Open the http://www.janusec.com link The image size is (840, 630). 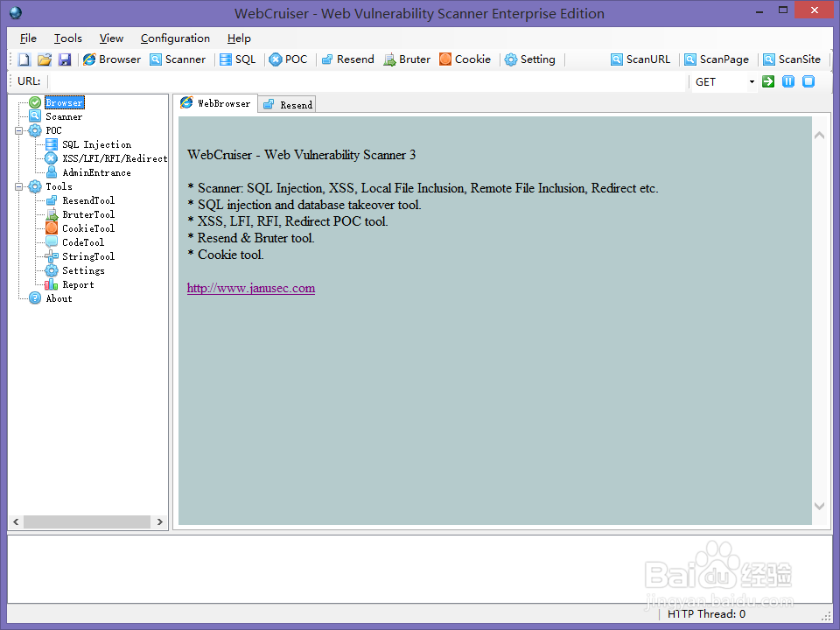tap(251, 288)
